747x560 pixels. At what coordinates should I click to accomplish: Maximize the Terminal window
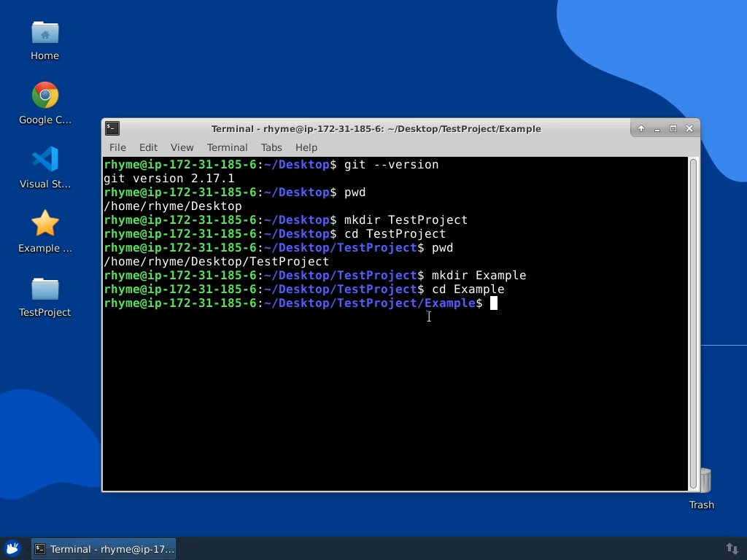[673, 128]
